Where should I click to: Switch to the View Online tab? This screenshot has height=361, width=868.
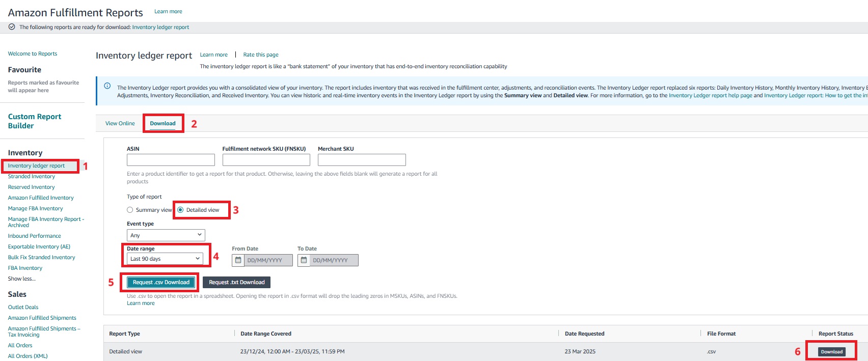(120, 123)
